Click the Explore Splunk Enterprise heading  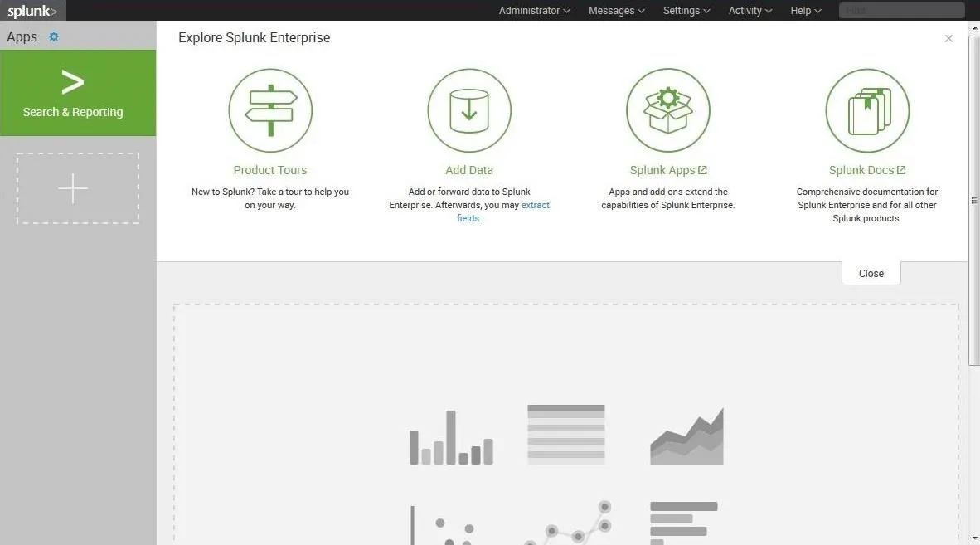click(x=255, y=37)
